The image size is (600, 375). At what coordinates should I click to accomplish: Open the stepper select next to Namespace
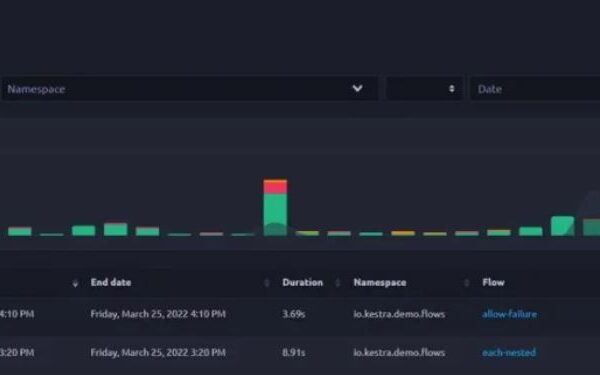point(424,89)
